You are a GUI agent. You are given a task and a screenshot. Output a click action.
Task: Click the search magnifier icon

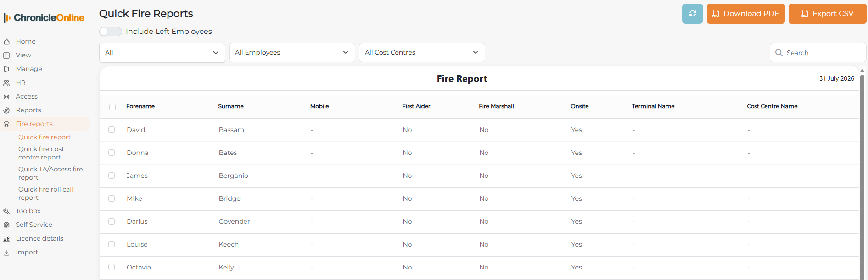click(x=779, y=53)
